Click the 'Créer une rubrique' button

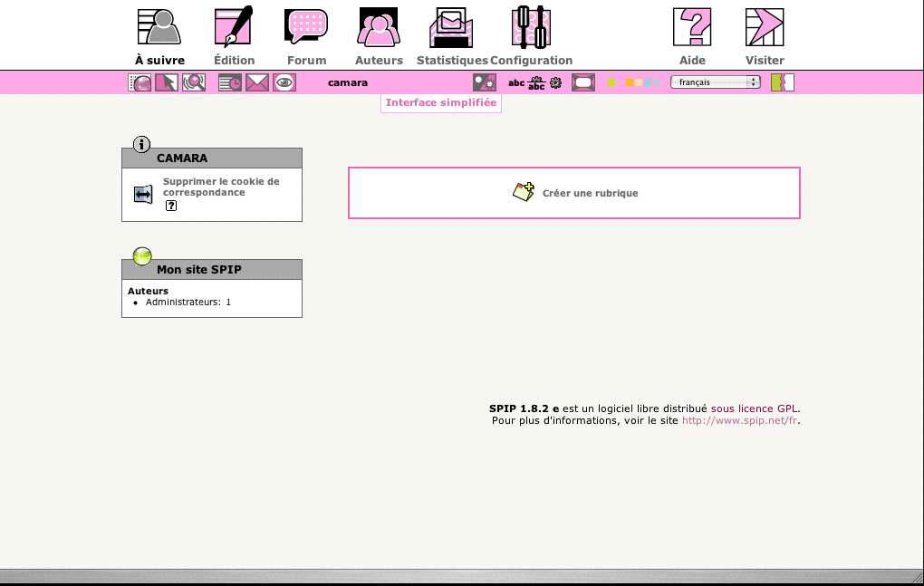pos(574,193)
